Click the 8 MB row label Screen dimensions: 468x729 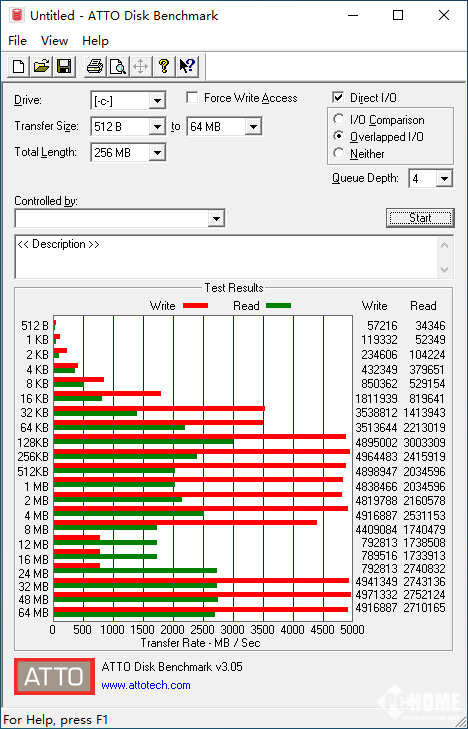[x=37, y=530]
